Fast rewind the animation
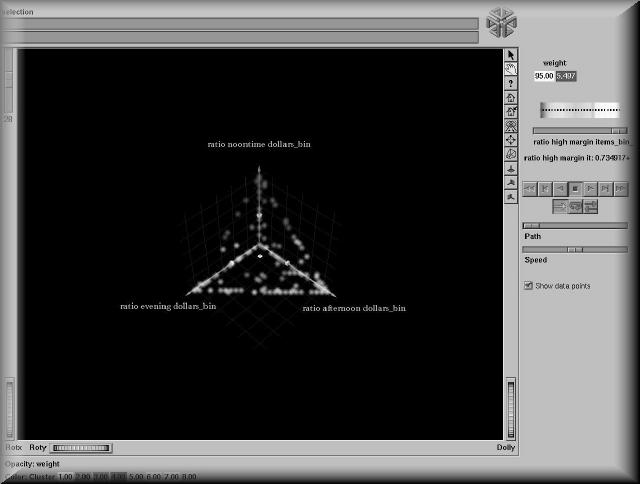 [530, 189]
